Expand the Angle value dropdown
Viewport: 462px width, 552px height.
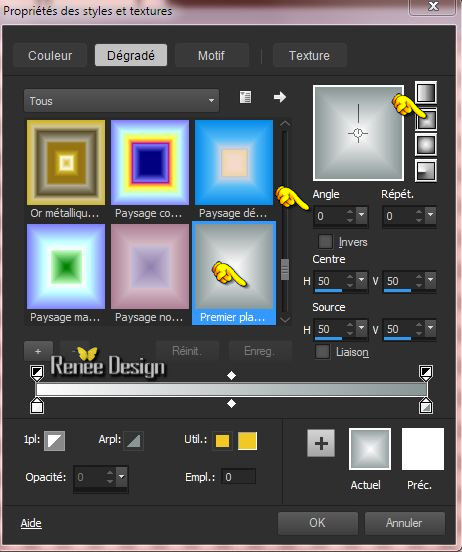pos(362,215)
